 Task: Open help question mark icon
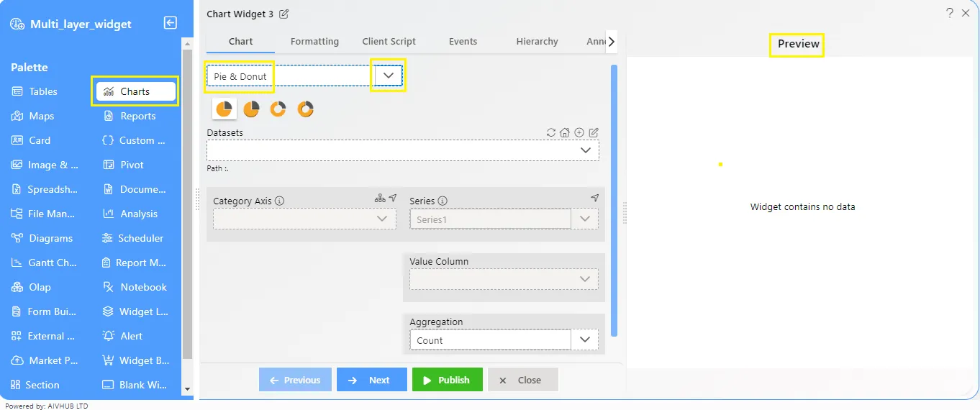click(x=950, y=13)
